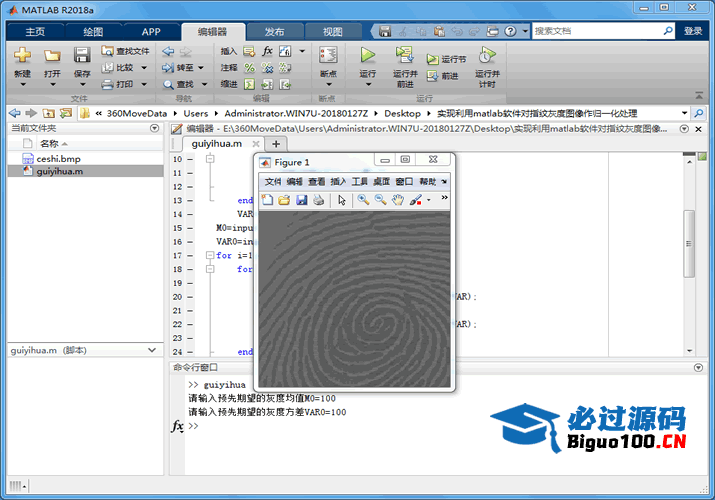
Task: Open the brush tool color dropdown arrow
Action: [428, 200]
